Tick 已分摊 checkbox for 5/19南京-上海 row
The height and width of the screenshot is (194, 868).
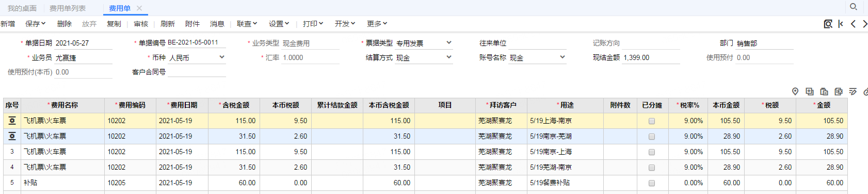(x=652, y=152)
